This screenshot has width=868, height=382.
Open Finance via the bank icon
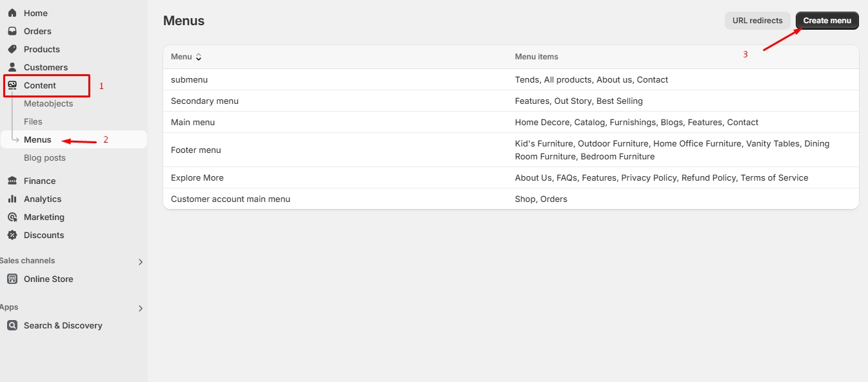pos(12,181)
